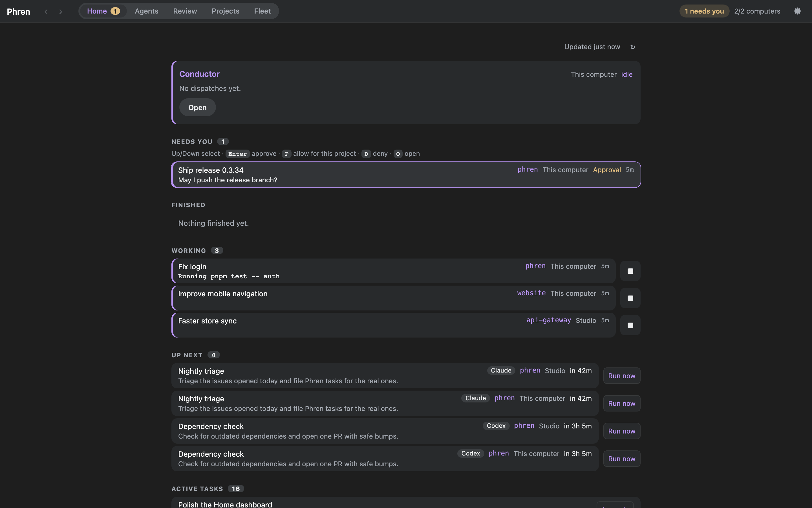
Task: Run now the Studio Nightly triage
Action: 621,376
